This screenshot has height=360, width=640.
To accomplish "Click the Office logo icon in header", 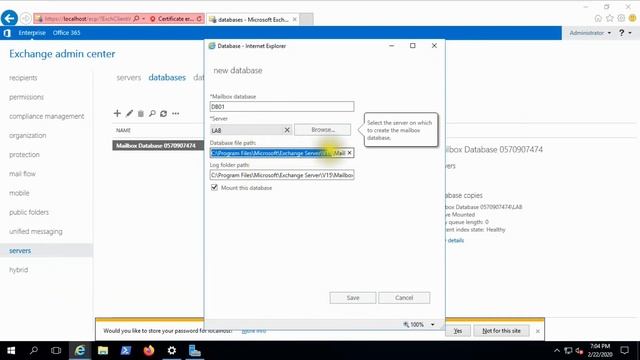I will point(7,33).
